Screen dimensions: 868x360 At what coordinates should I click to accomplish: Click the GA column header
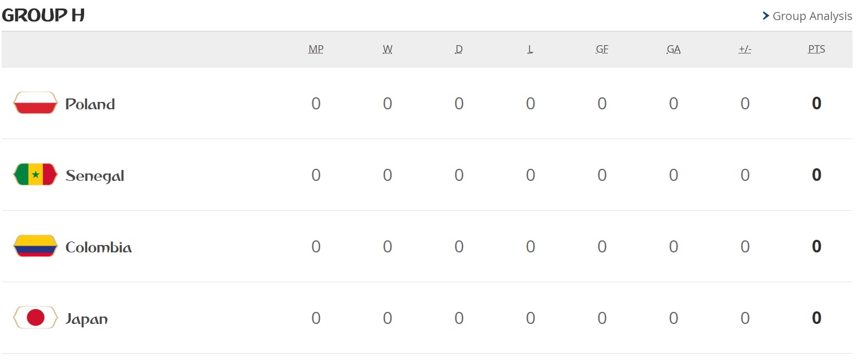(673, 49)
